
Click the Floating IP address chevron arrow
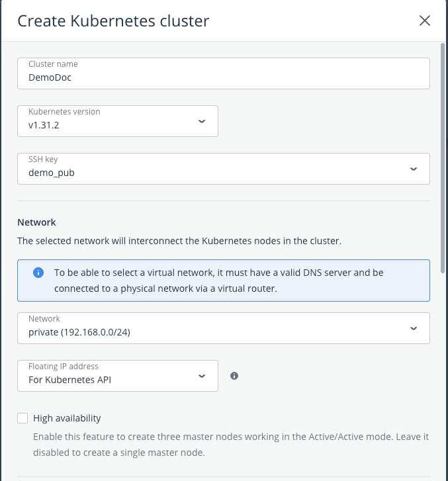(202, 376)
